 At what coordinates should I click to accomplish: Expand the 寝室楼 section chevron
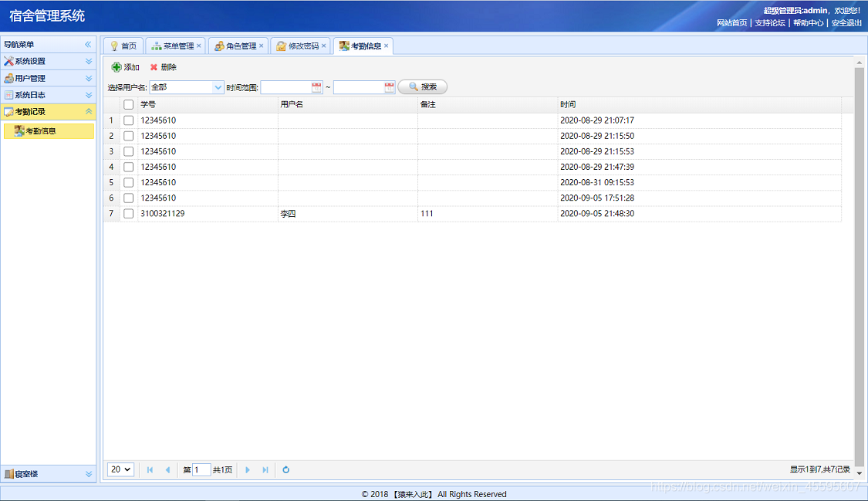click(x=89, y=474)
